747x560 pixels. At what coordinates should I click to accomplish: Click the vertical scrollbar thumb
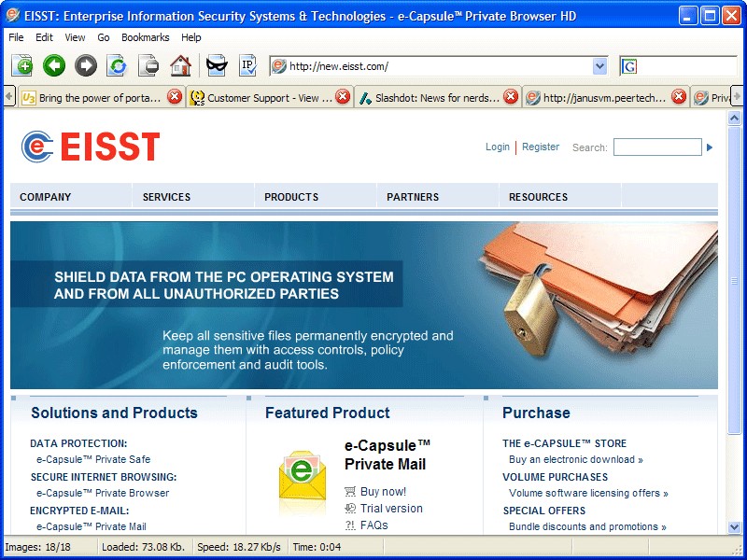point(734,281)
